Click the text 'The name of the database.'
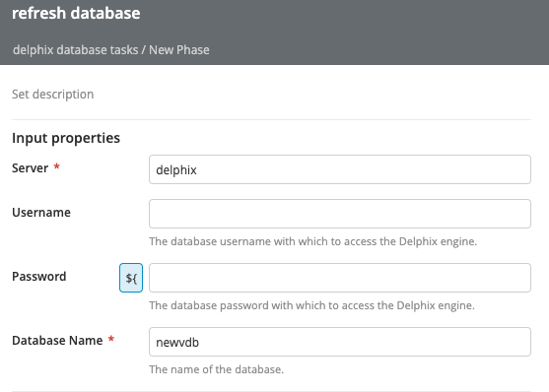 tap(217, 369)
